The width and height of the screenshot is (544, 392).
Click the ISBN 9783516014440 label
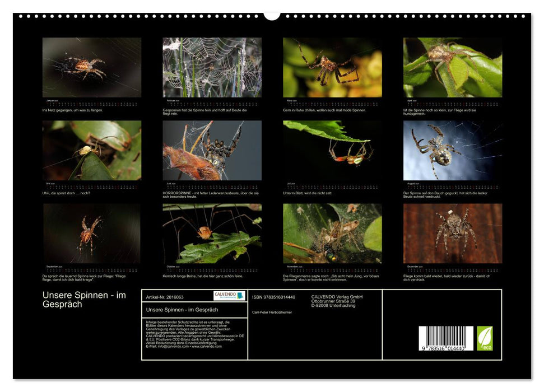point(274,297)
